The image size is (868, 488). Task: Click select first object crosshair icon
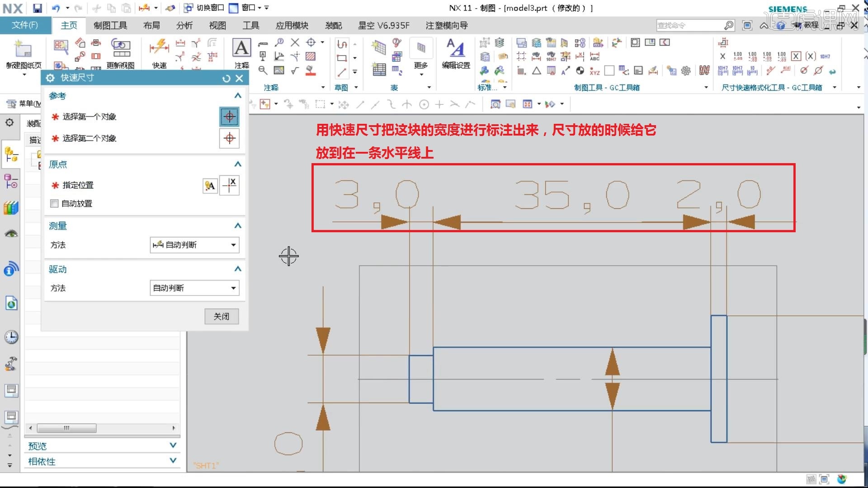[x=229, y=117]
